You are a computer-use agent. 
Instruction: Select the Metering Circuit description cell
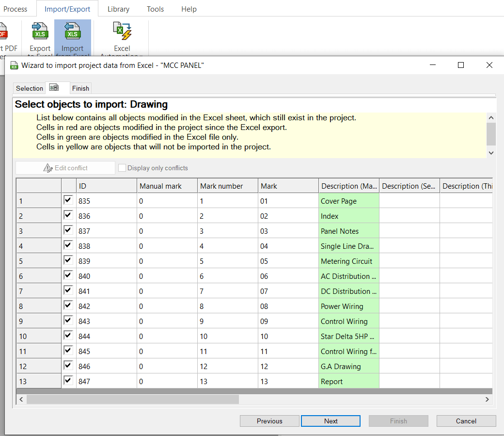[349, 261]
